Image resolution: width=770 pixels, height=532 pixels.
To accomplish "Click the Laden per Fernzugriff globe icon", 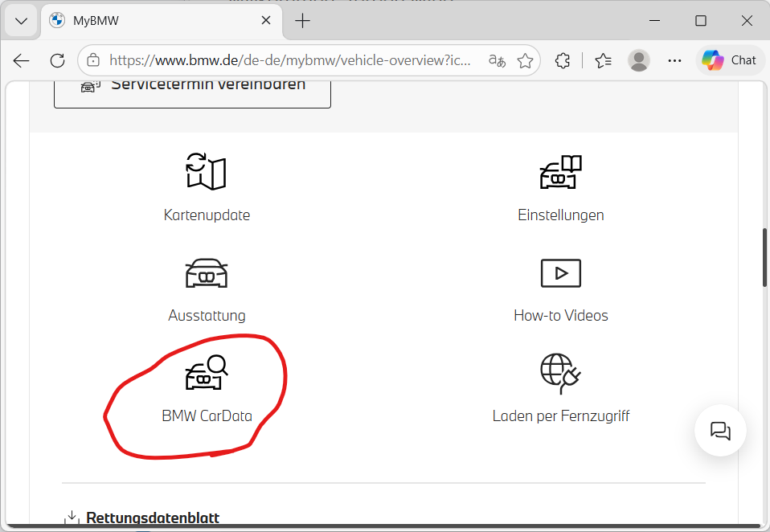I will pos(560,374).
